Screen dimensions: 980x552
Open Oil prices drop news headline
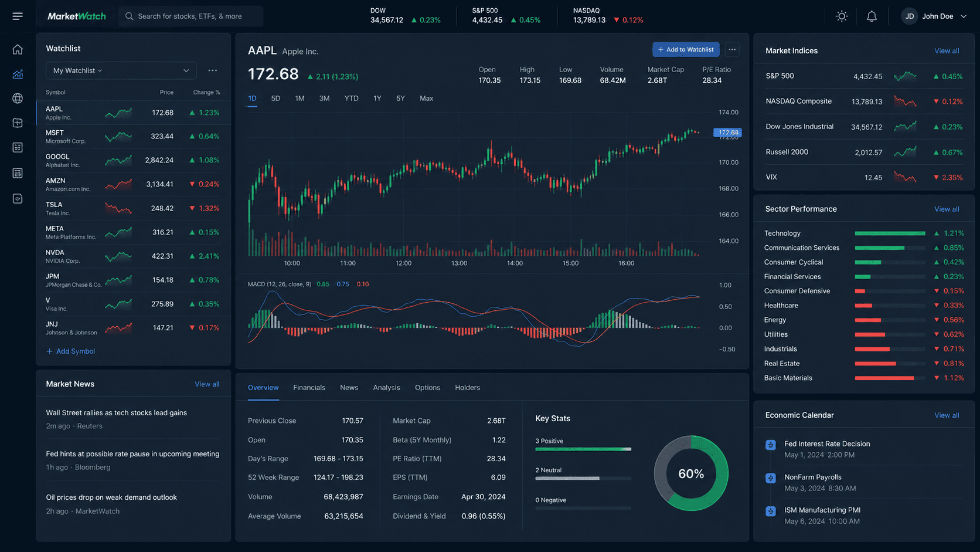(111, 497)
